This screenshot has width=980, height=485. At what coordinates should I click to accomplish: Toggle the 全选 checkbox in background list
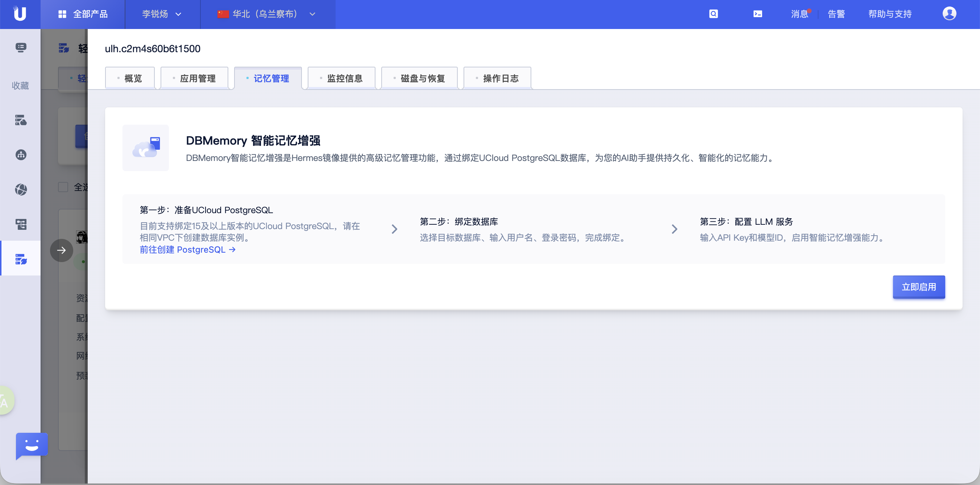pos(63,187)
